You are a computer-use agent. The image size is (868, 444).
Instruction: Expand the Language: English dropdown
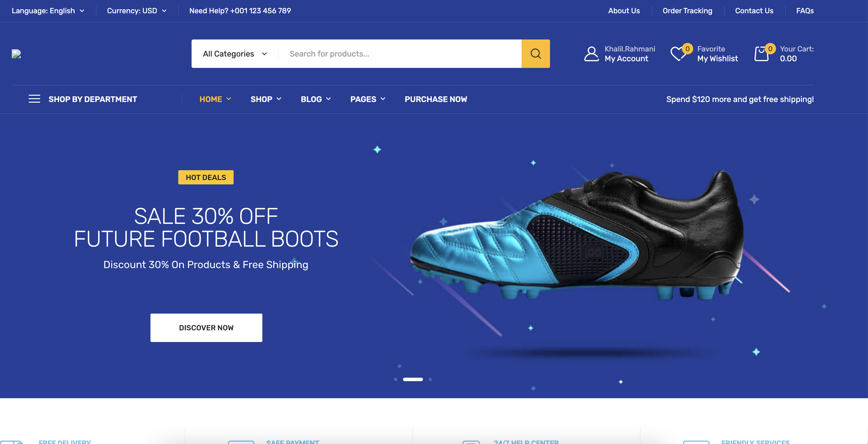tap(48, 11)
